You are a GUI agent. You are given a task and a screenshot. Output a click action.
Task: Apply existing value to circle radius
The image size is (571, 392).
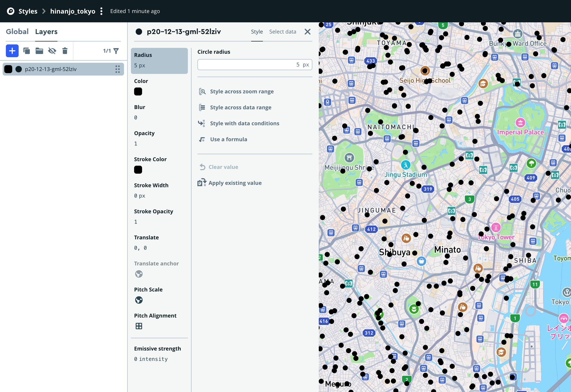click(x=235, y=183)
